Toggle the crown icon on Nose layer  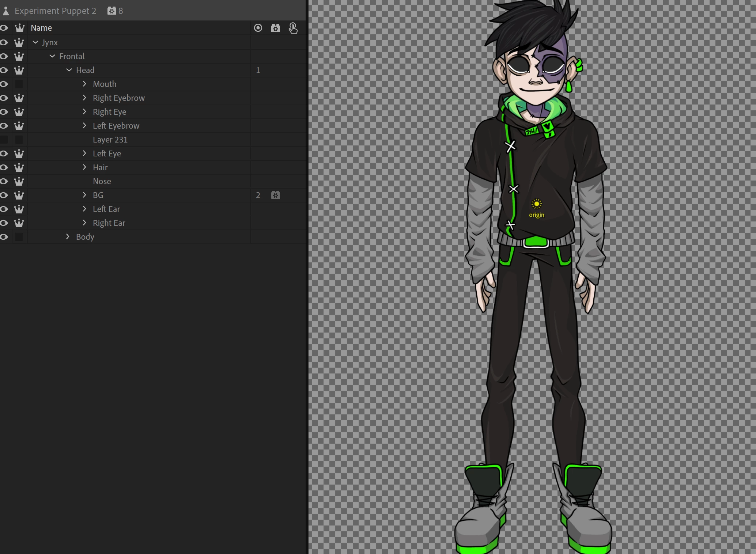[x=19, y=181]
